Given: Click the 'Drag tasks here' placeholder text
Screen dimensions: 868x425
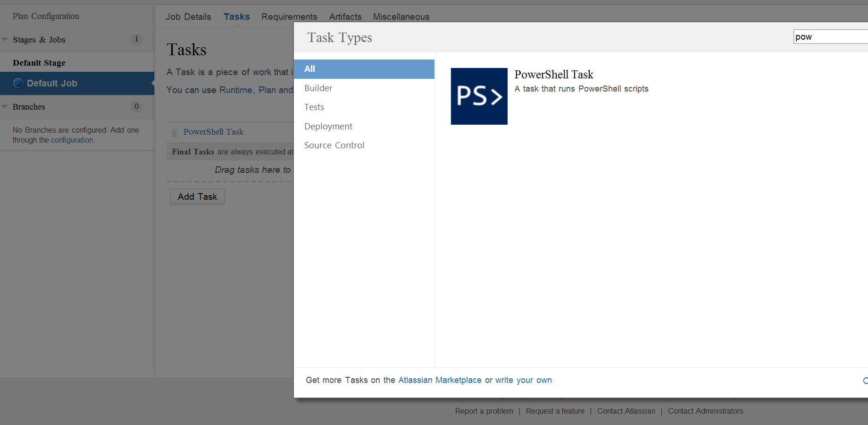Looking at the screenshot, I should pyautogui.click(x=253, y=170).
